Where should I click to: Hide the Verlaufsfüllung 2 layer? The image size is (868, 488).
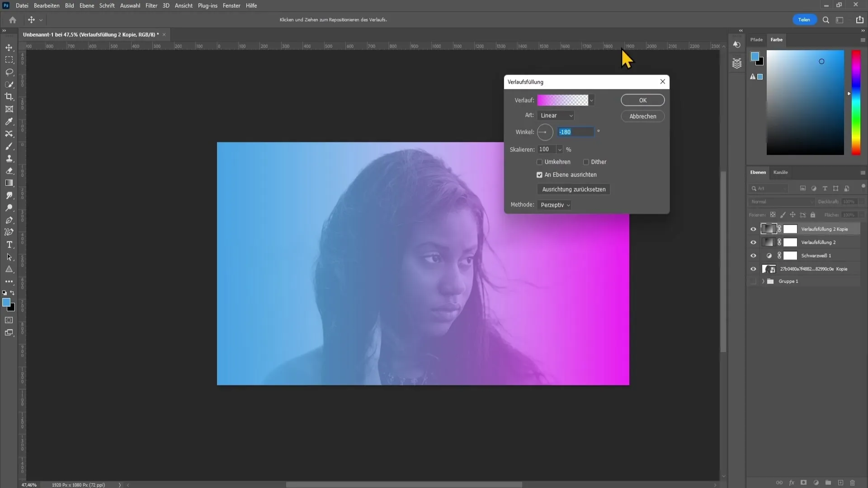[753, 243]
